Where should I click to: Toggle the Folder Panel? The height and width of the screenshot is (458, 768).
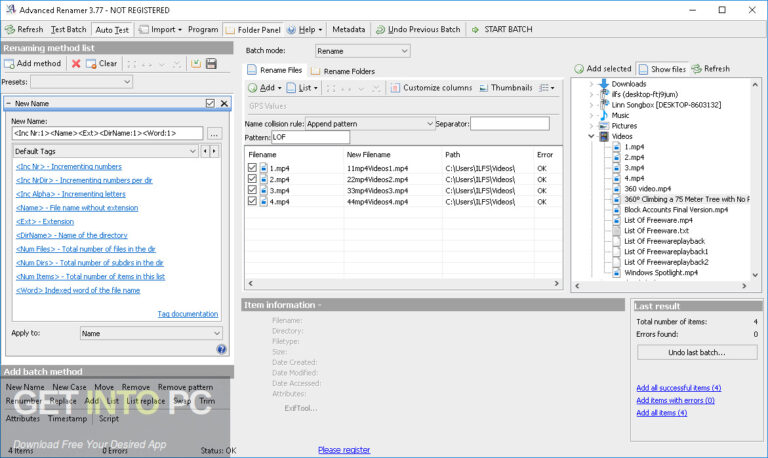pos(253,29)
